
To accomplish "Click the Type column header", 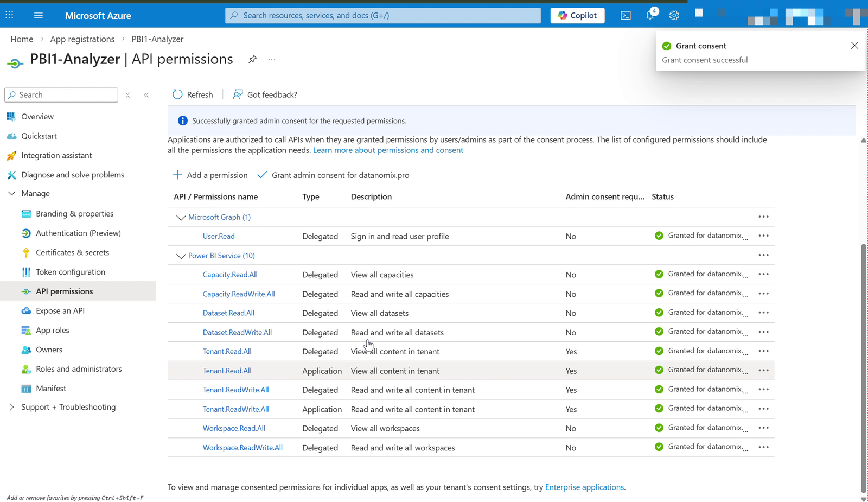I will click(311, 196).
